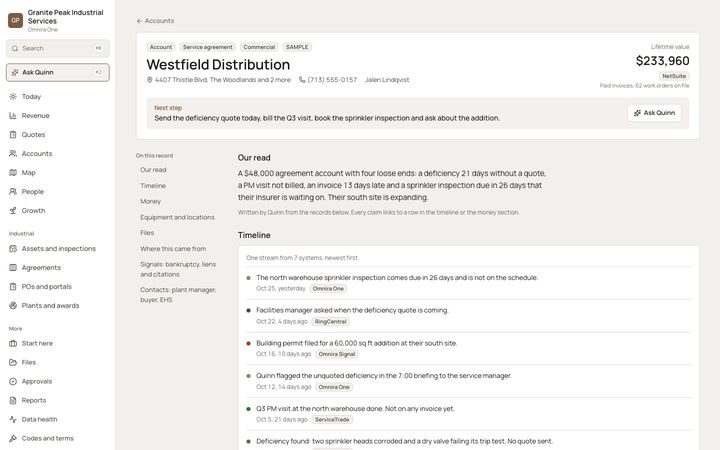
Task: Click the Codes and terms icon
Action: pos(13,439)
